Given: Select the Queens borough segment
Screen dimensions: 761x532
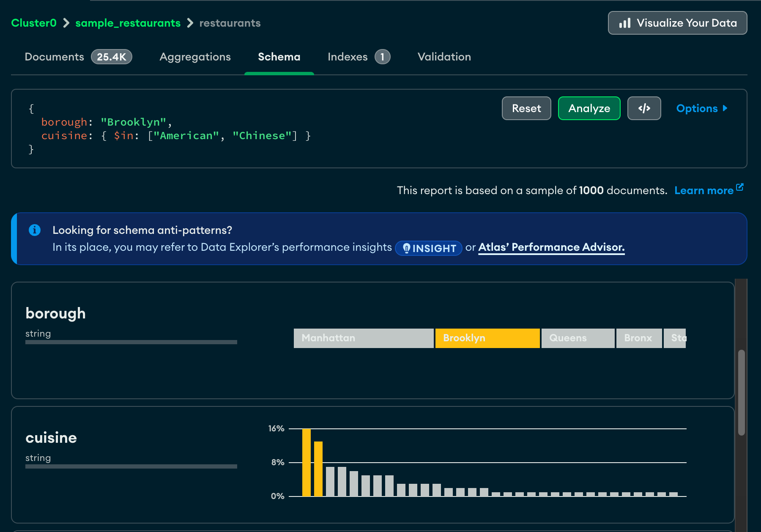Looking at the screenshot, I should click(x=578, y=338).
